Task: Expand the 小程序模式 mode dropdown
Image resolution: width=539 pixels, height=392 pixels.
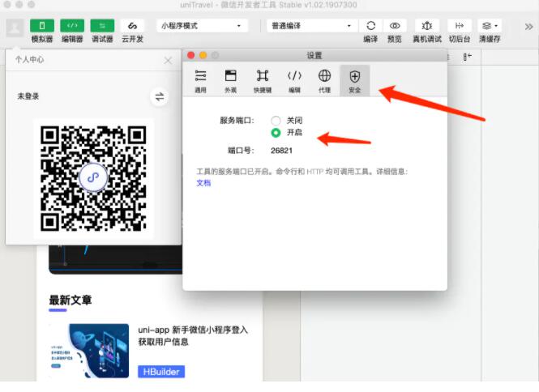Action: coord(202,26)
